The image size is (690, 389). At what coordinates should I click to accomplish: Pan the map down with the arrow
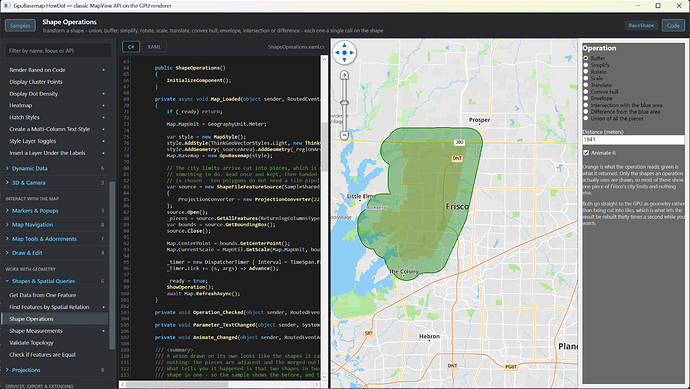pos(344,60)
